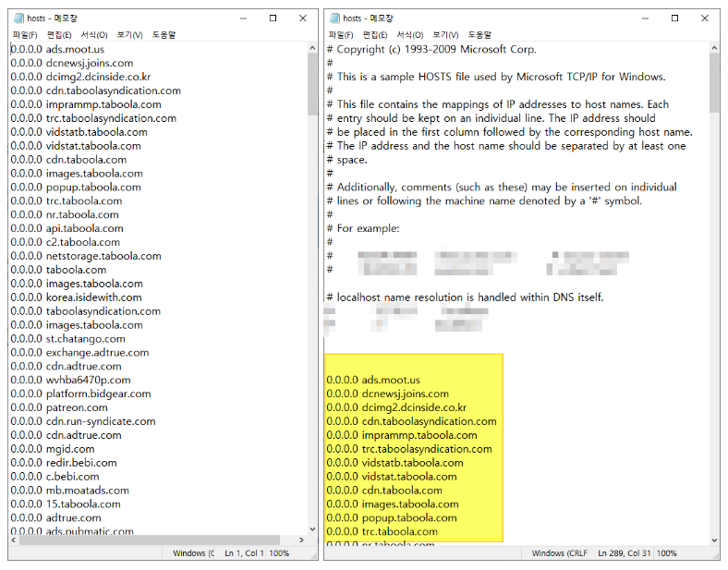Click scroll-up arrow in left window's vertical scrollbar
Image resolution: width=728 pixels, height=570 pixels.
pyautogui.click(x=312, y=47)
